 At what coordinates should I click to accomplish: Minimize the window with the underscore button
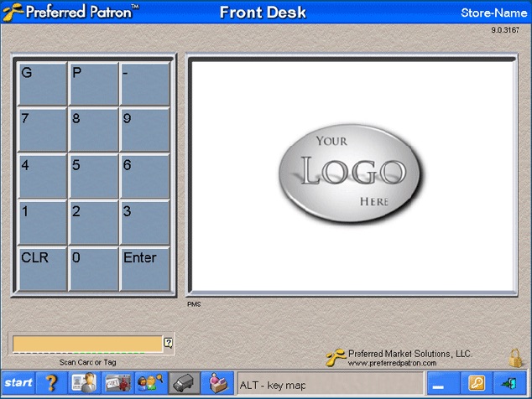[x=443, y=383]
